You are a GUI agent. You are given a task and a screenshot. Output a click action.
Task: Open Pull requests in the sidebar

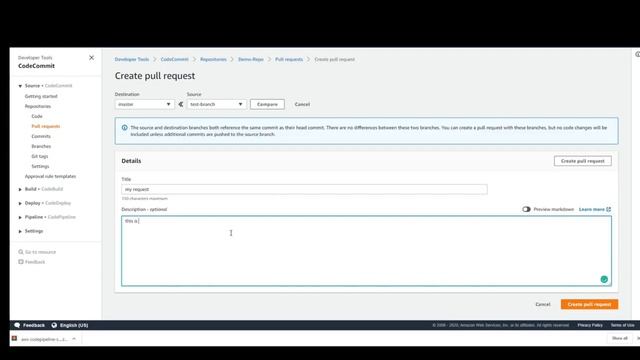[x=46, y=127]
